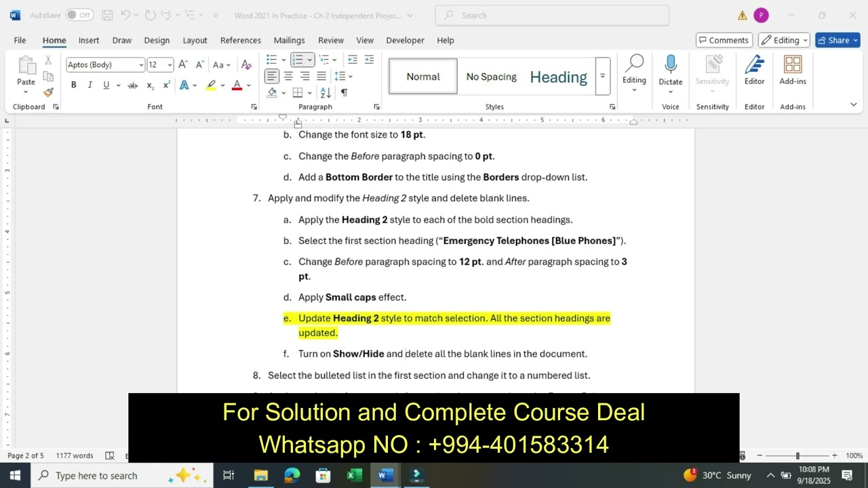Toggle Bold formatting
The image size is (868, 488).
tap(73, 85)
